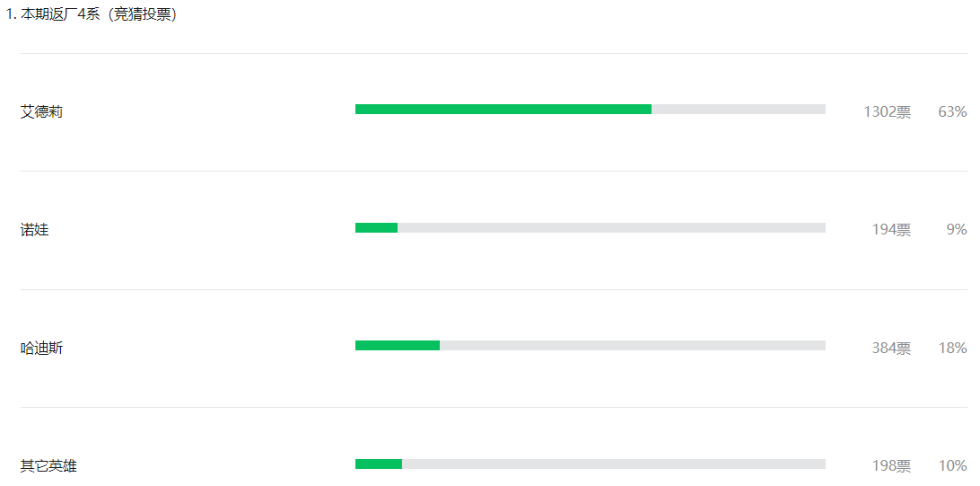Click the 18% percentage label

coord(952,348)
